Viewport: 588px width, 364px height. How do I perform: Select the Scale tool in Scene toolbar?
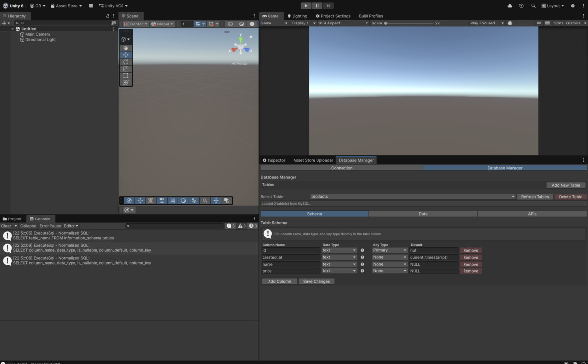coord(126,69)
